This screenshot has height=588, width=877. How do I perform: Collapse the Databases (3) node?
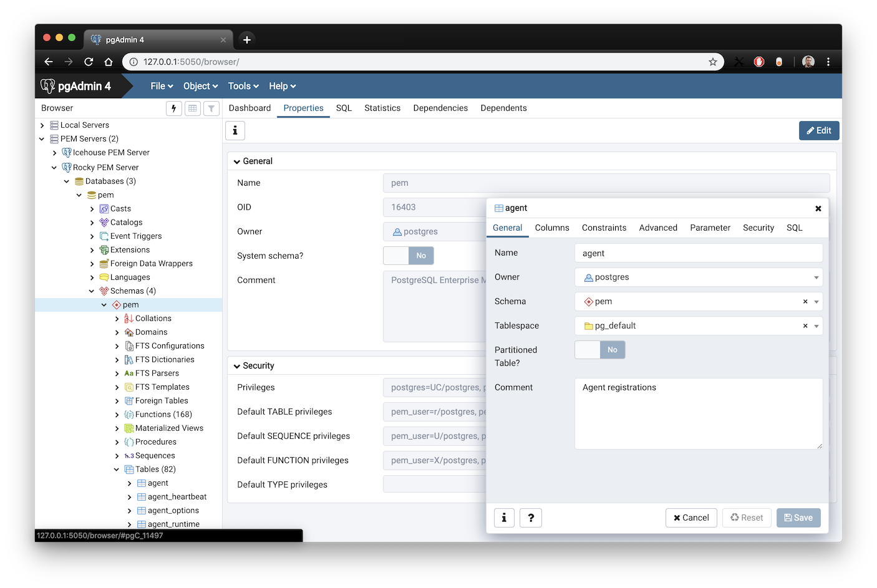pyautogui.click(x=67, y=181)
